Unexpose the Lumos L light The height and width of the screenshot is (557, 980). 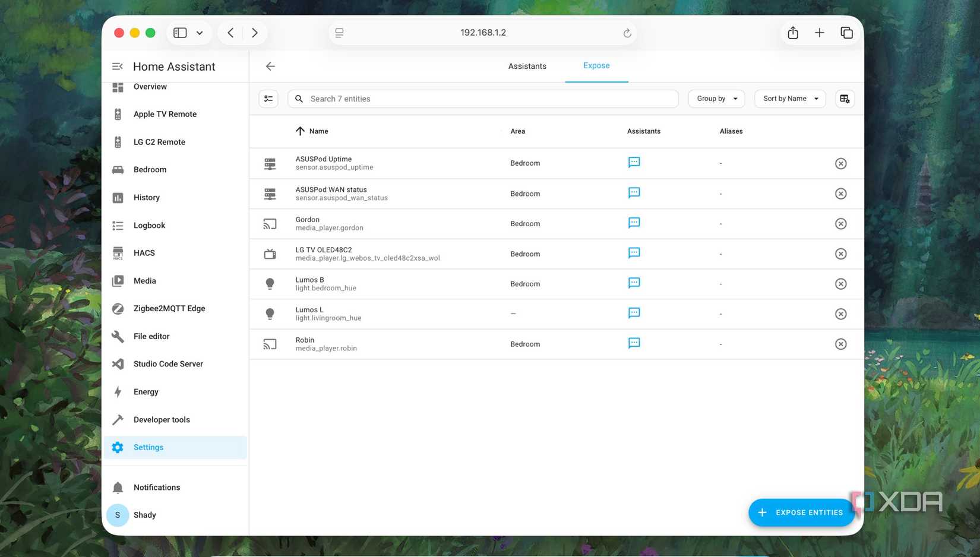click(840, 314)
